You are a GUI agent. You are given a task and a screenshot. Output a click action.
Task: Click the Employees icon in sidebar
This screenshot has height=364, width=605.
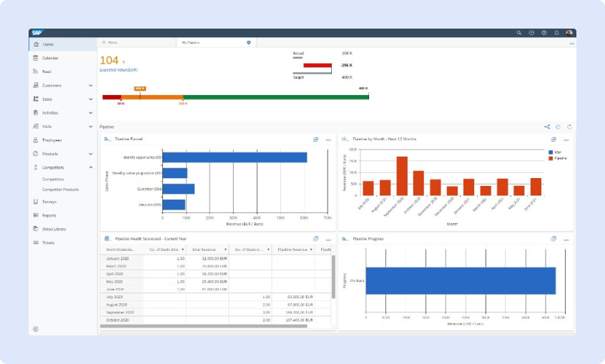point(36,139)
